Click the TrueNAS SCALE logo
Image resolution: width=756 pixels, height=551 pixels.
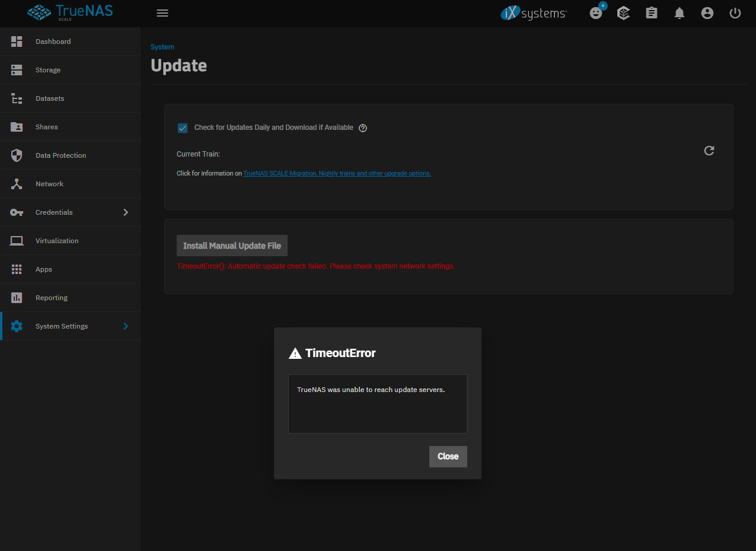point(70,12)
